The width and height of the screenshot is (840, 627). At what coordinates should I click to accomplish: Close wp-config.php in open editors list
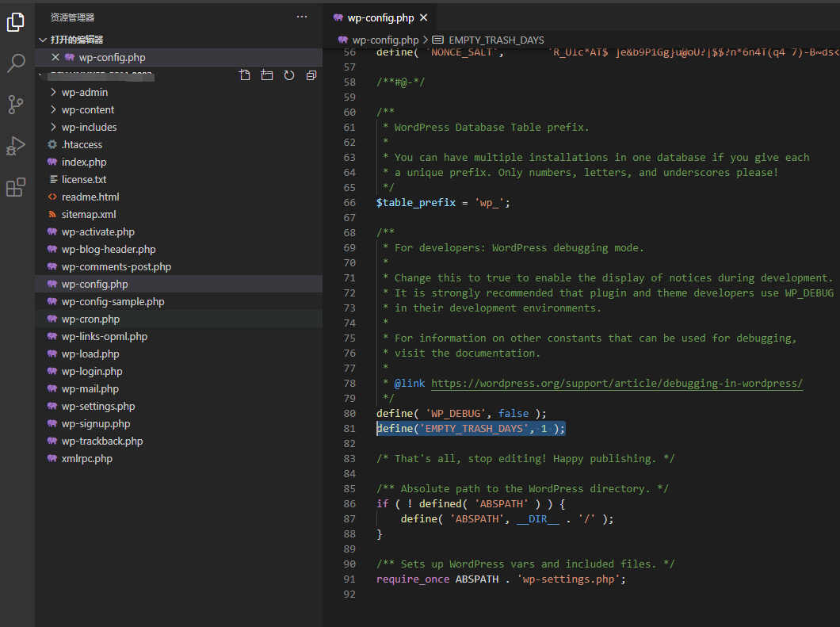(x=55, y=57)
